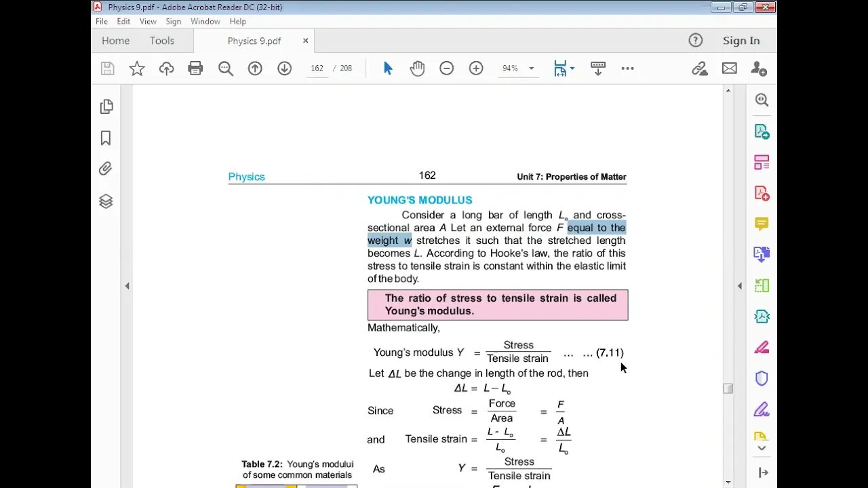Open the View menu

[x=148, y=22]
